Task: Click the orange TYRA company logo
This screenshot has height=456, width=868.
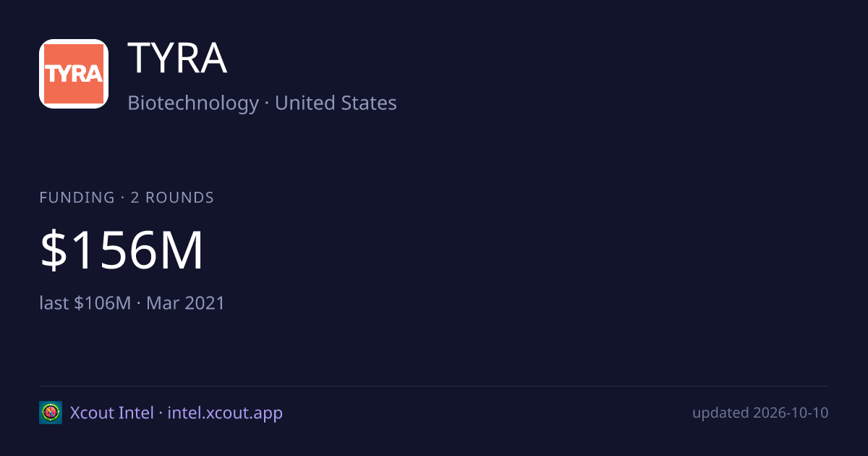Action: click(x=74, y=74)
